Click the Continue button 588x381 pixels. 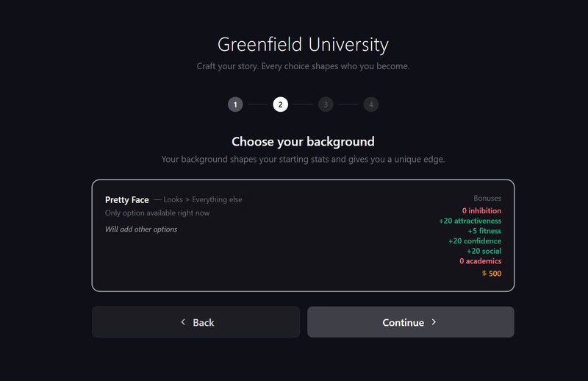click(x=411, y=322)
